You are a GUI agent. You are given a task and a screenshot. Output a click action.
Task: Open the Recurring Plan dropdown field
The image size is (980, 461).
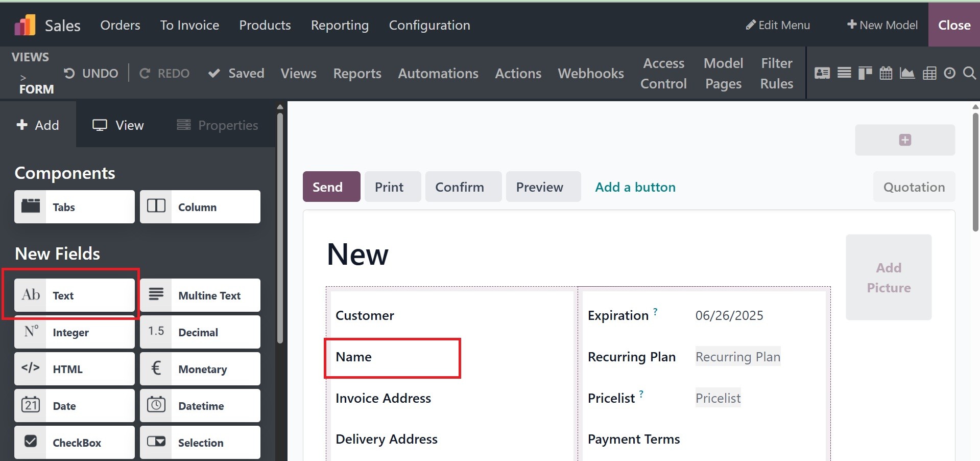click(x=737, y=357)
